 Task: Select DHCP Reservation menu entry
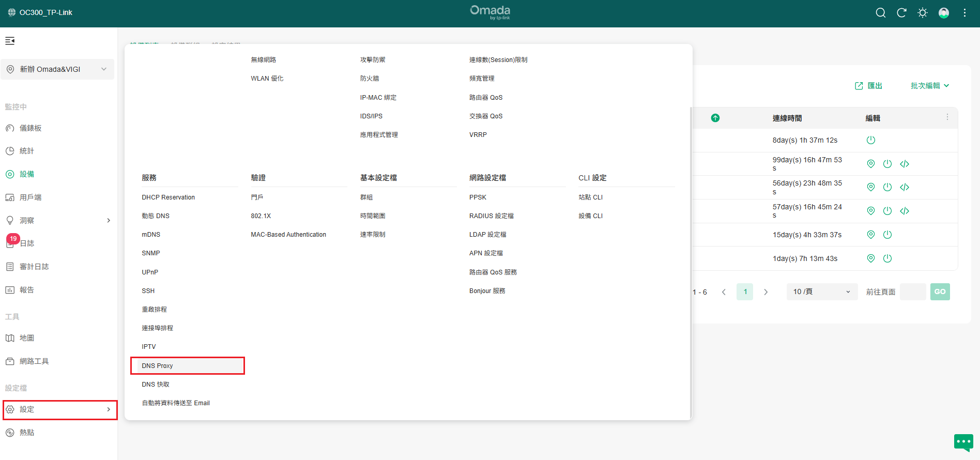[169, 197]
